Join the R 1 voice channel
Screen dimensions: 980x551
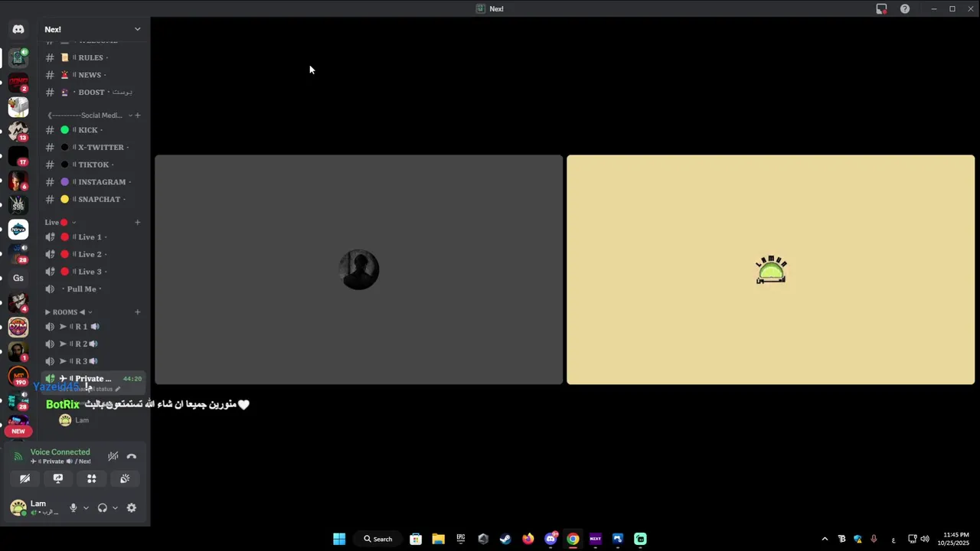[94, 327]
